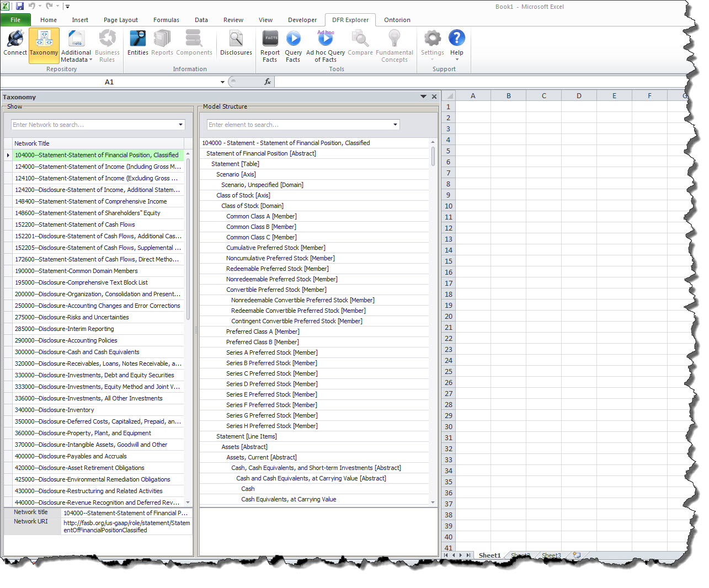Click model structure scrollbar down arrow
Viewport: 709px width, 588px height.
(433, 502)
